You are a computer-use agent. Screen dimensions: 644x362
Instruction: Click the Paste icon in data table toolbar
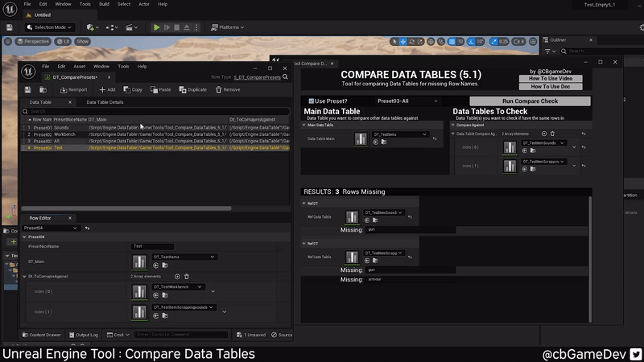point(154,89)
